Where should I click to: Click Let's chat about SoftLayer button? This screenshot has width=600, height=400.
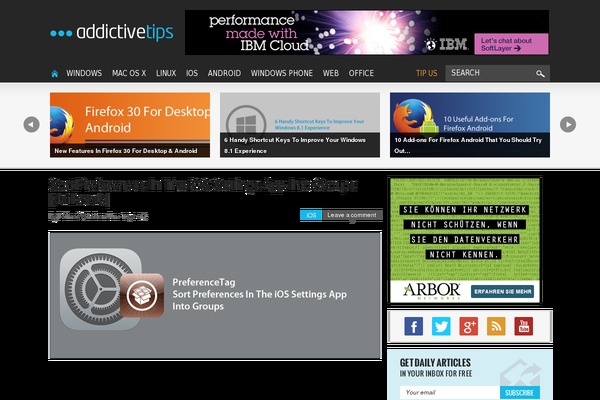click(511, 44)
